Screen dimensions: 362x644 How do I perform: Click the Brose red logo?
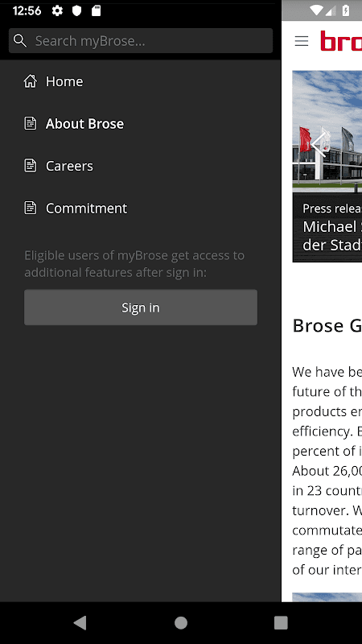(341, 41)
